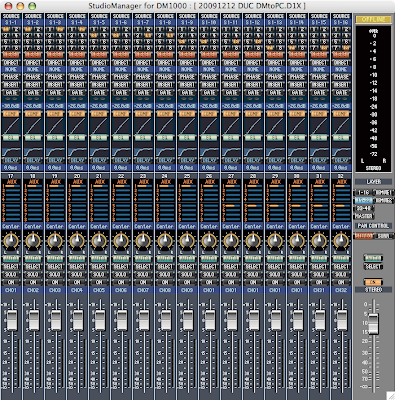Viewport: 395px width, 400px height.
Task: Toggle STEREO routing on channel 28
Action: click(x=253, y=55)
